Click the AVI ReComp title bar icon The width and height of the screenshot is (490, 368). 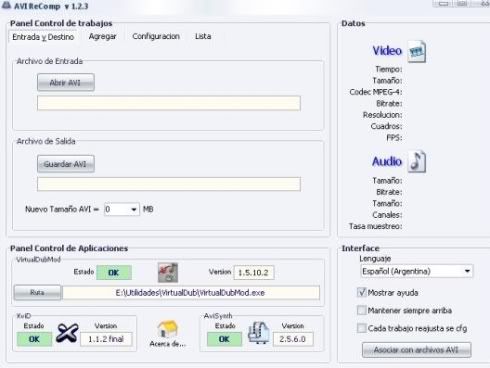(x=6, y=6)
